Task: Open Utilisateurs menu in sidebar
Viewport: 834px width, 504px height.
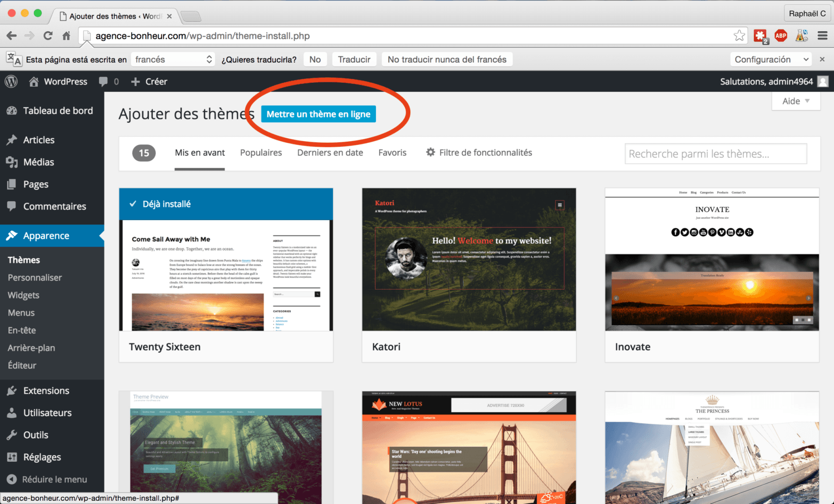Action: (52, 413)
